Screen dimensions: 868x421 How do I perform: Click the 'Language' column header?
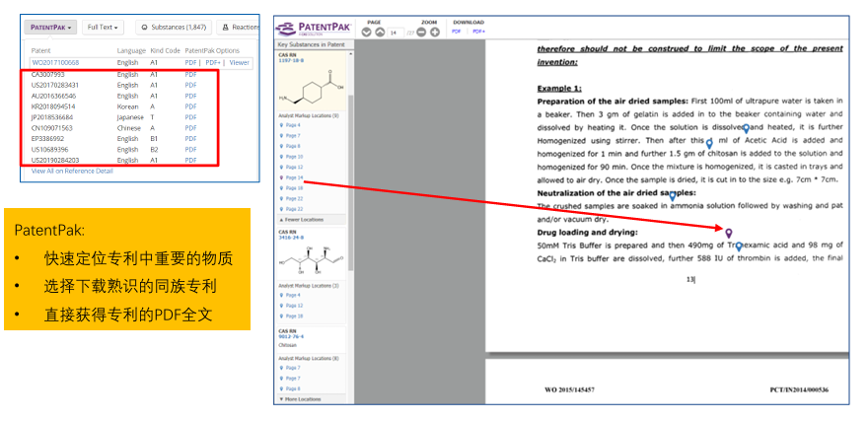pyautogui.click(x=131, y=50)
